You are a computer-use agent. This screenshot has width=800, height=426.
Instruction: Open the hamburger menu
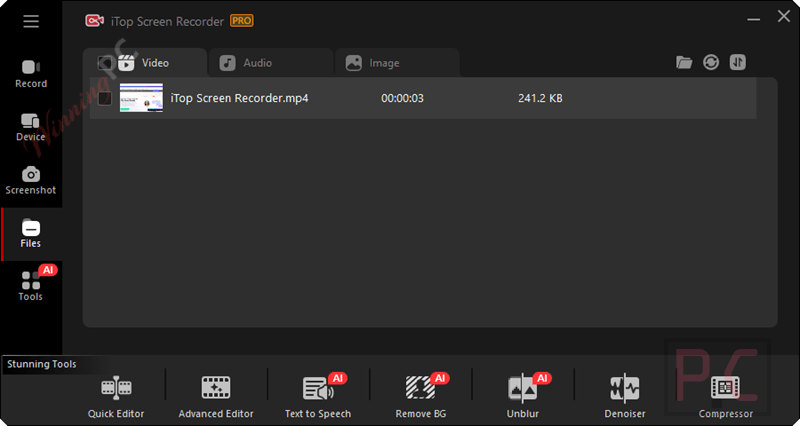(31, 21)
